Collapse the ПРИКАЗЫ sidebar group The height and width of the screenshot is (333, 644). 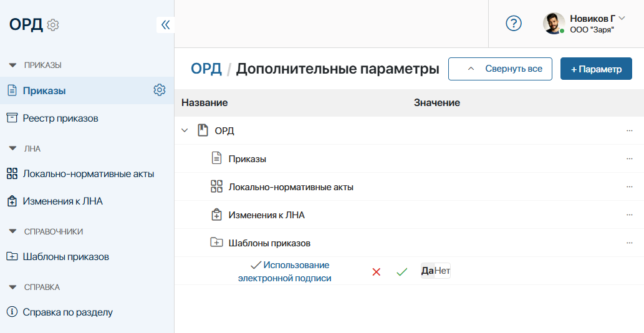12,65
